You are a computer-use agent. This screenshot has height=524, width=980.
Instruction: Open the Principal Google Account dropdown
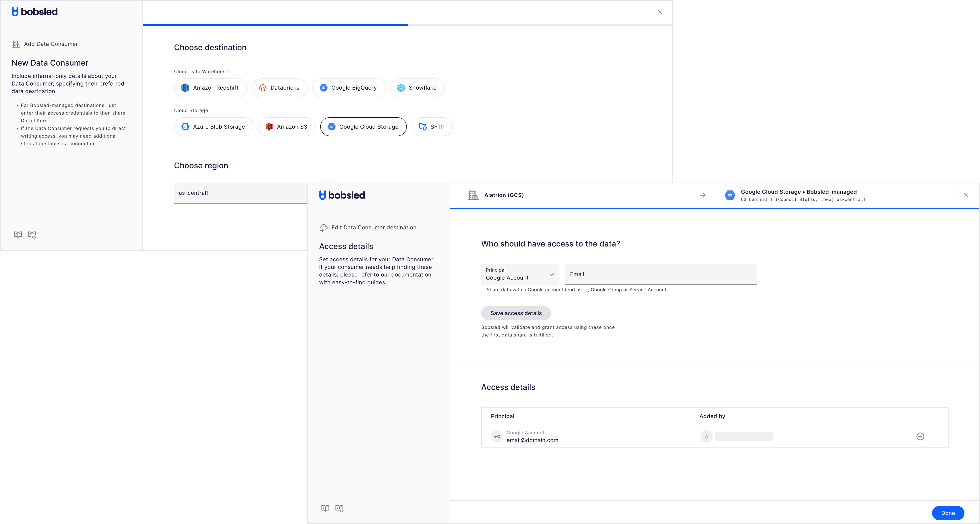(520, 274)
